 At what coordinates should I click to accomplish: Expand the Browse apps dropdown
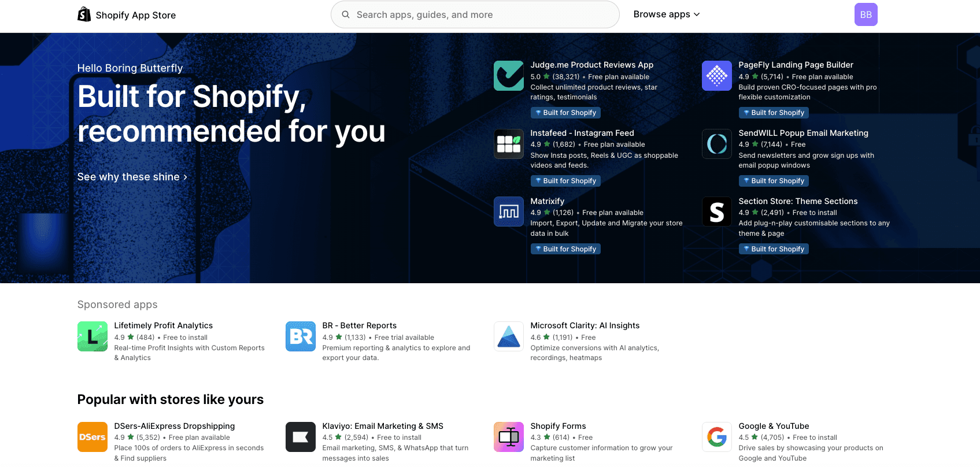click(x=667, y=14)
